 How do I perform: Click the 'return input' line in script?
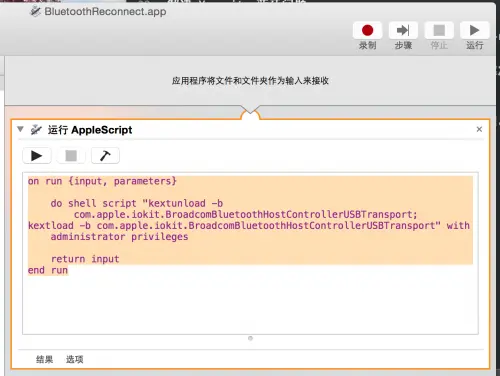click(85, 259)
